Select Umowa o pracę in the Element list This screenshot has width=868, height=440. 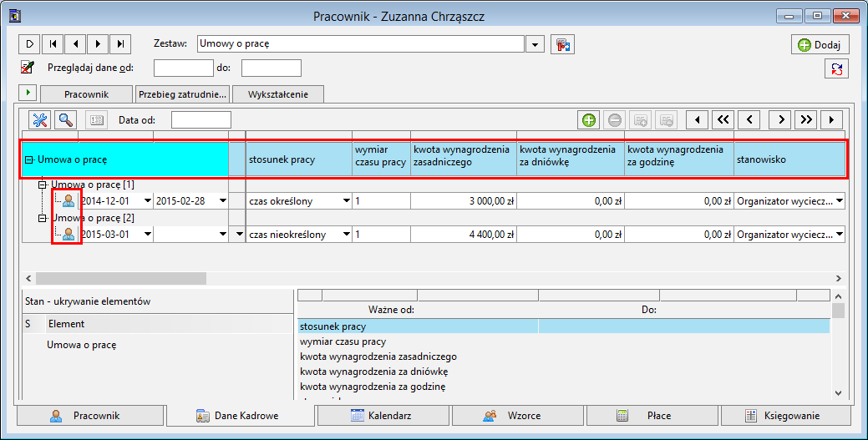[81, 345]
